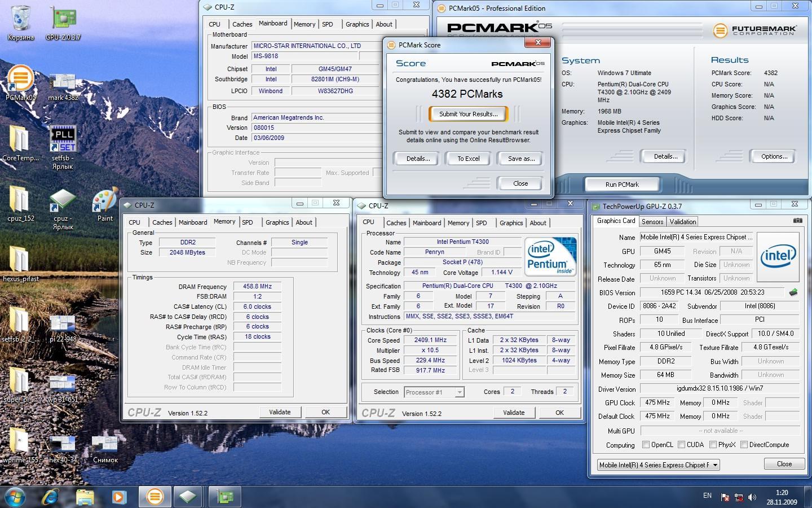
Task: Open the wprime_155 folder
Action: coord(20,446)
